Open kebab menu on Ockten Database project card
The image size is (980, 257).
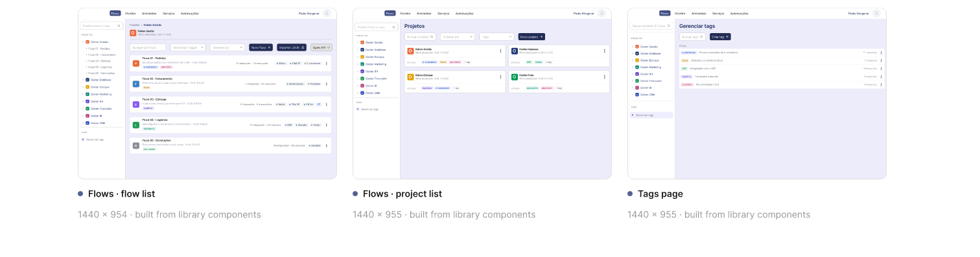[605, 51]
